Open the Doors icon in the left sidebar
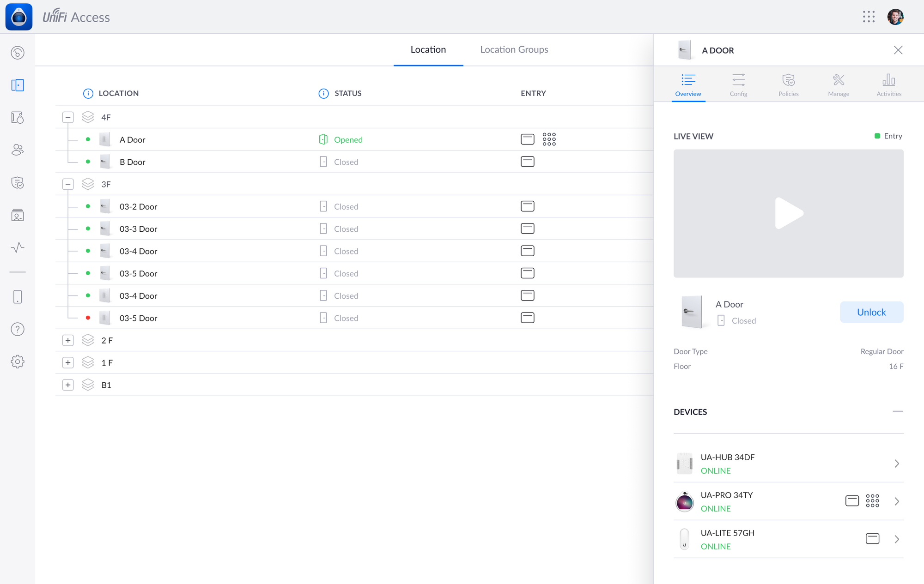 tap(18, 85)
